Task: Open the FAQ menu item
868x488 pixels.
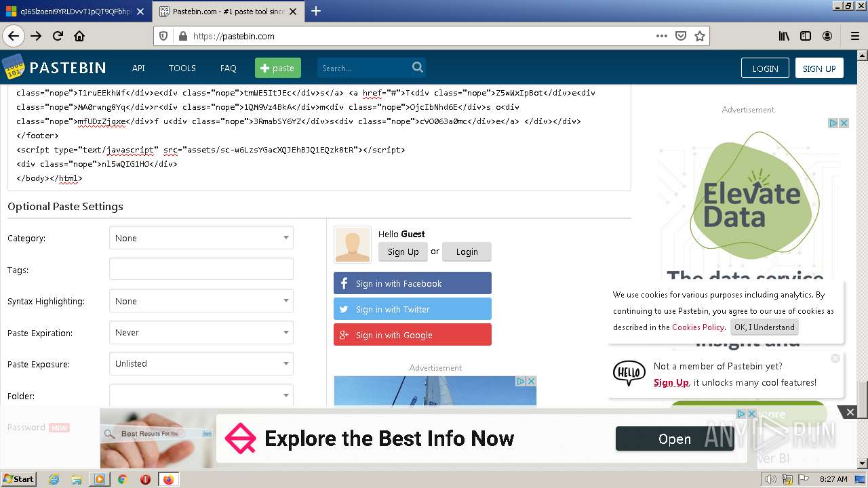Action: (229, 68)
